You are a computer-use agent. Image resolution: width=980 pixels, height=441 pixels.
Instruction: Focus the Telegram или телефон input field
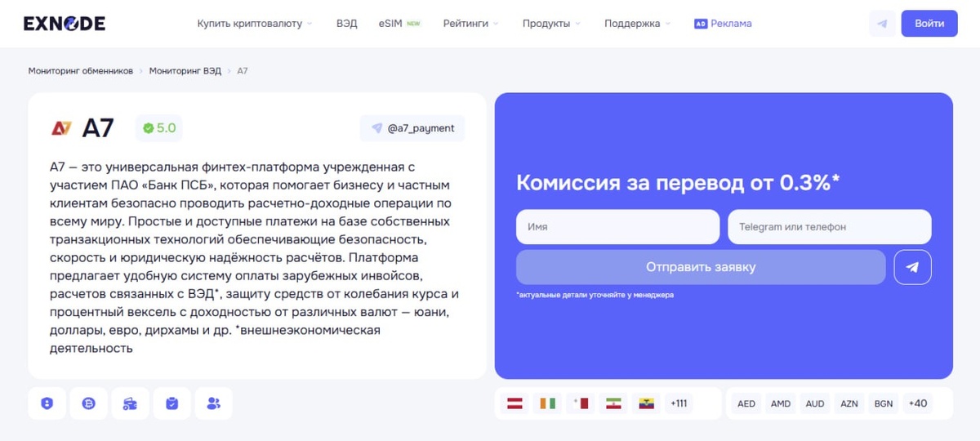click(x=829, y=227)
